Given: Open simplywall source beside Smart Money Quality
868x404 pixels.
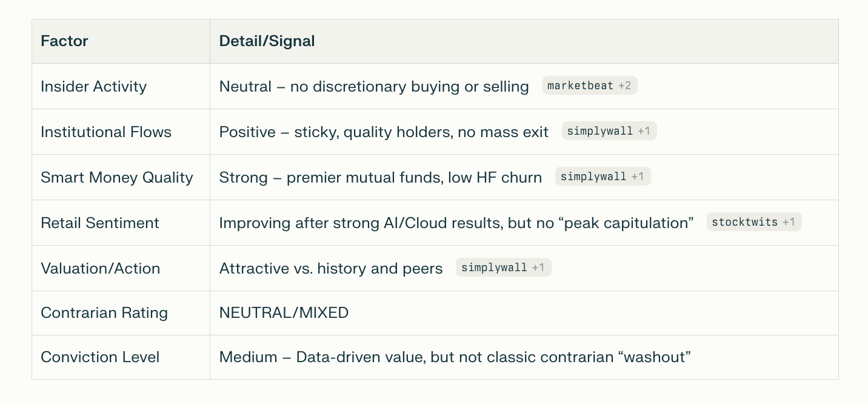Looking at the screenshot, I should pos(603,177).
